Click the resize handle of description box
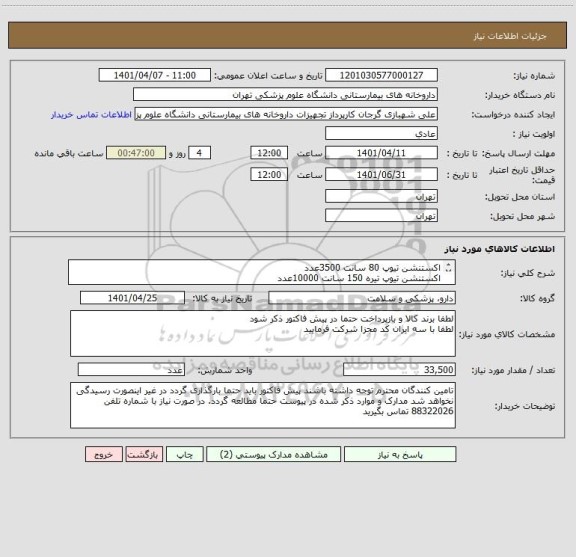 (x=448, y=267)
